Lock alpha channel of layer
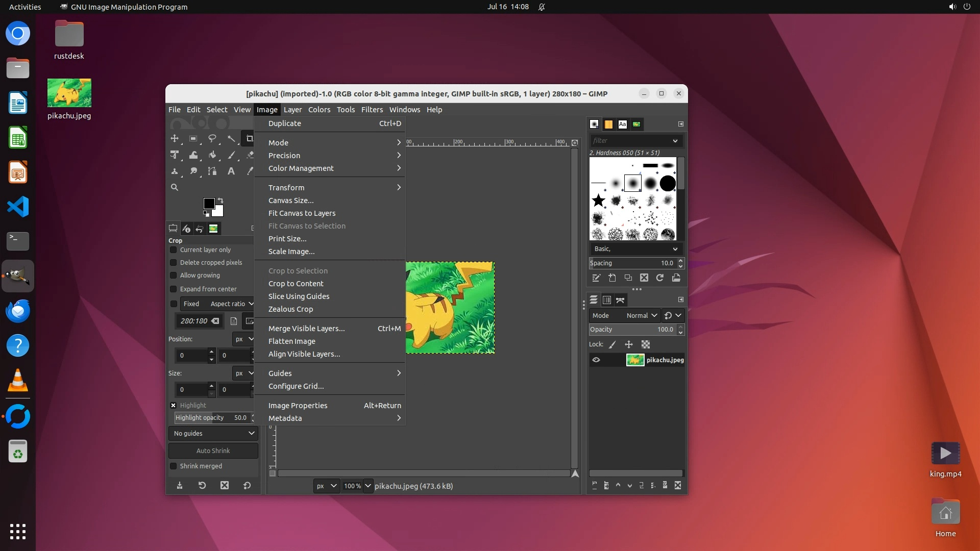This screenshot has width=980, height=551. click(646, 344)
